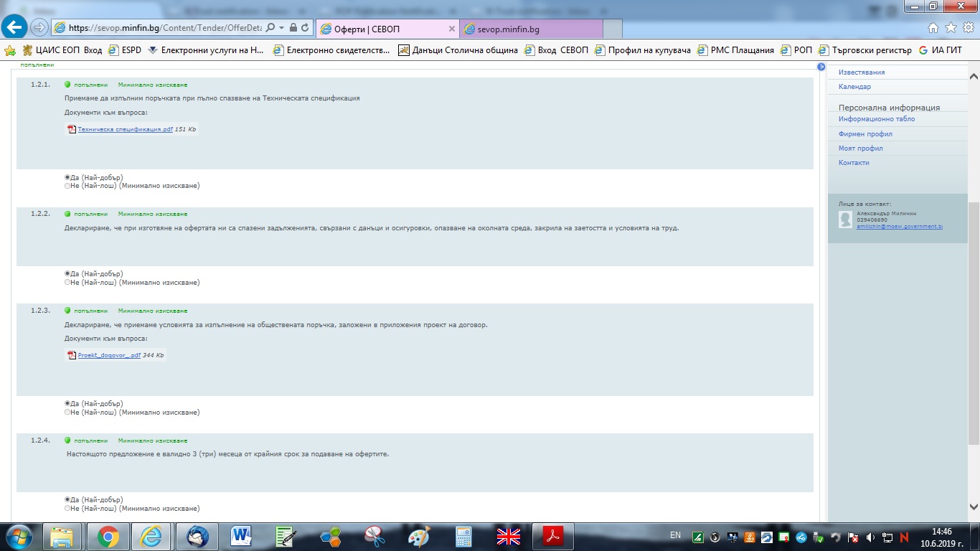Viewport: 980px width, 551px height.
Task: Open the address bar autocomplete dropdown arrow
Action: click(x=282, y=27)
